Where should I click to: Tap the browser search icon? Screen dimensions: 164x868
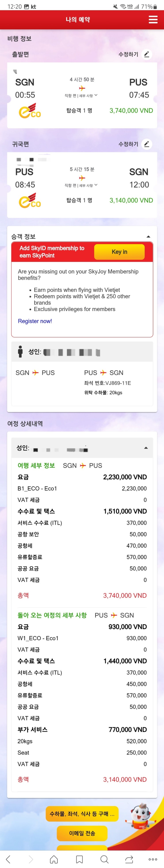pos(104,859)
